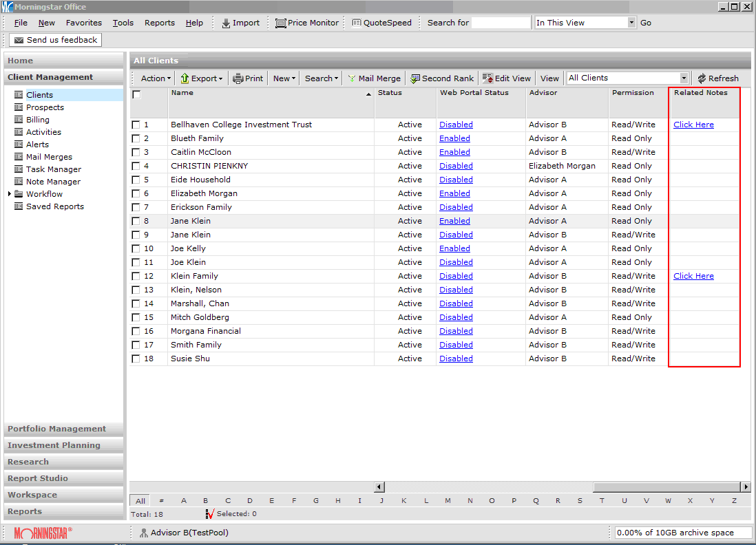Click the horizontal scrollbar right arrow

pyautogui.click(x=745, y=487)
